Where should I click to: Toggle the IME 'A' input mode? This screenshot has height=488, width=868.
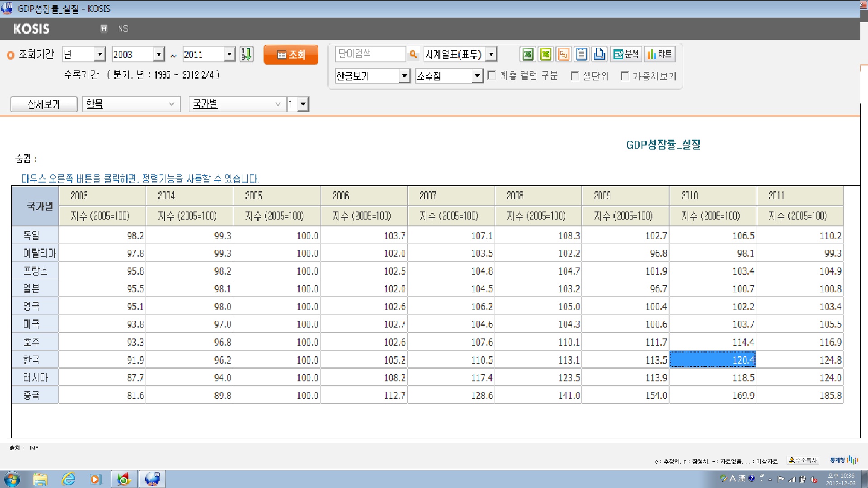pos(733,478)
